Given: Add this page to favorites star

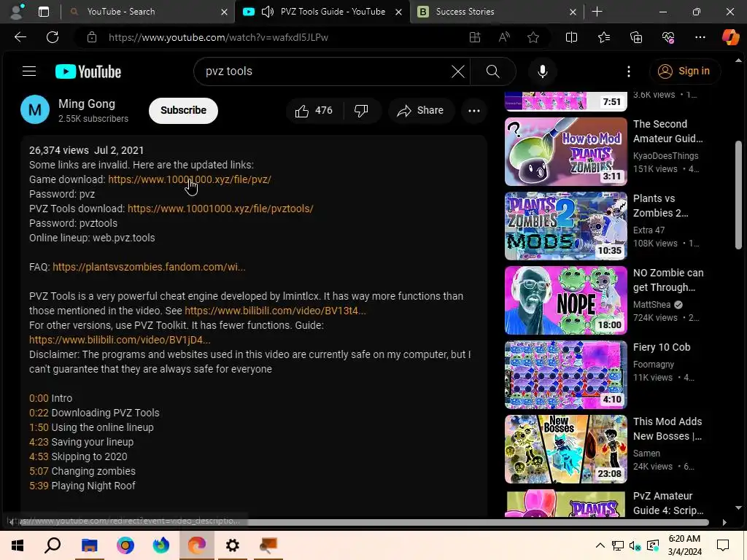Looking at the screenshot, I should point(533,37).
